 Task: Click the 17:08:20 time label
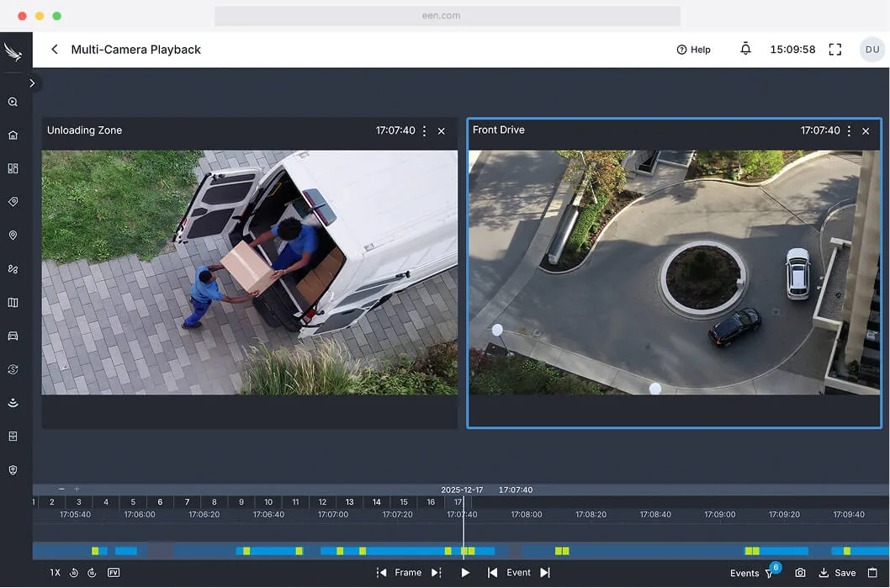[x=591, y=514]
